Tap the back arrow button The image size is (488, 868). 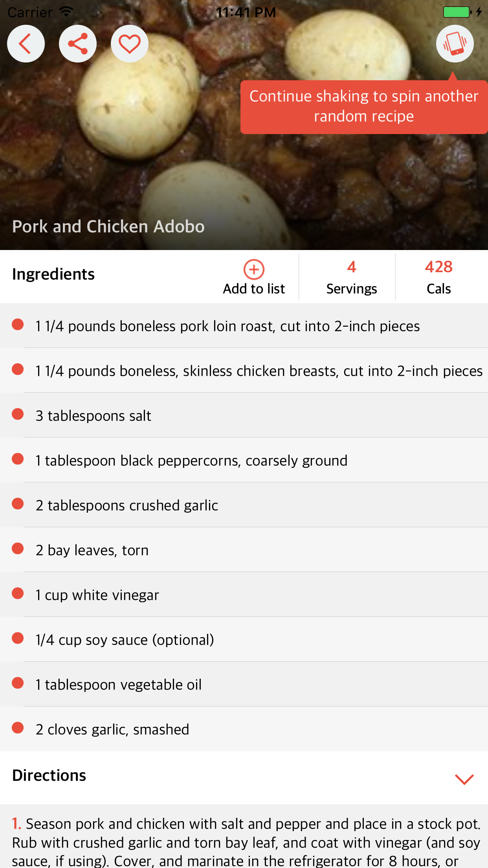[x=26, y=44]
